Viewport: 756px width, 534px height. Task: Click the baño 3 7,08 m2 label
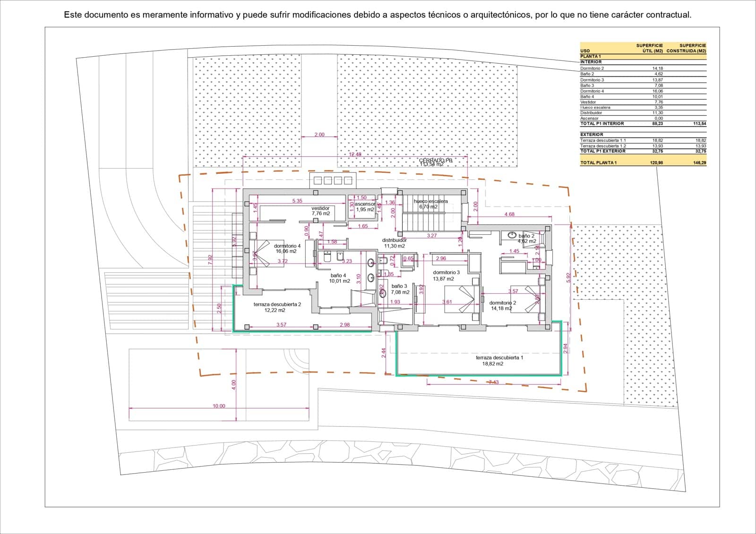click(x=400, y=289)
